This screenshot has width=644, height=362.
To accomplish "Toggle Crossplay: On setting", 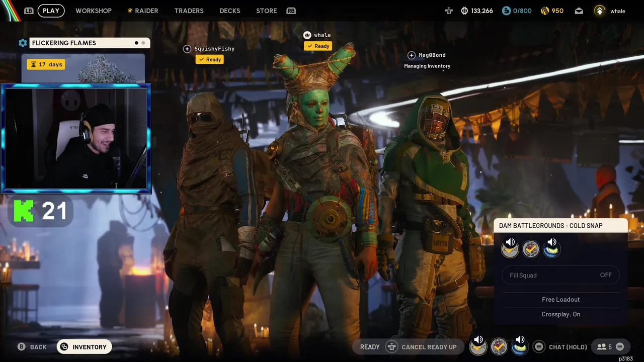I will [560, 314].
